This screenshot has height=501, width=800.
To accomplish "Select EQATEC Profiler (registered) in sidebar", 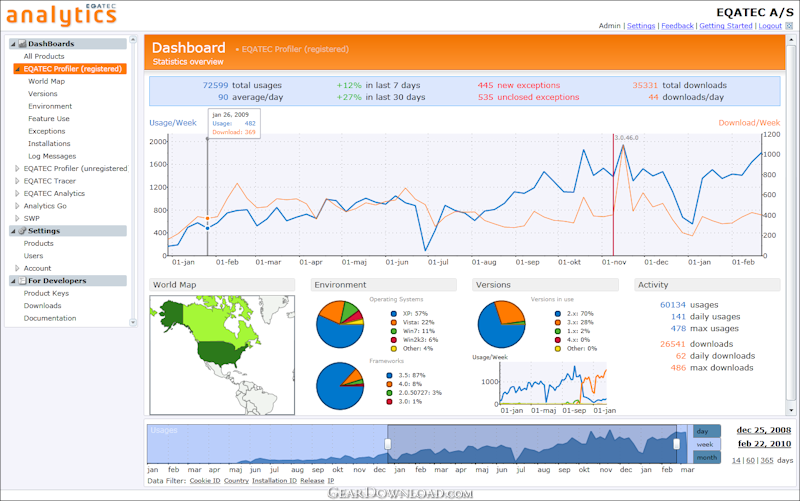I will tap(72, 69).
